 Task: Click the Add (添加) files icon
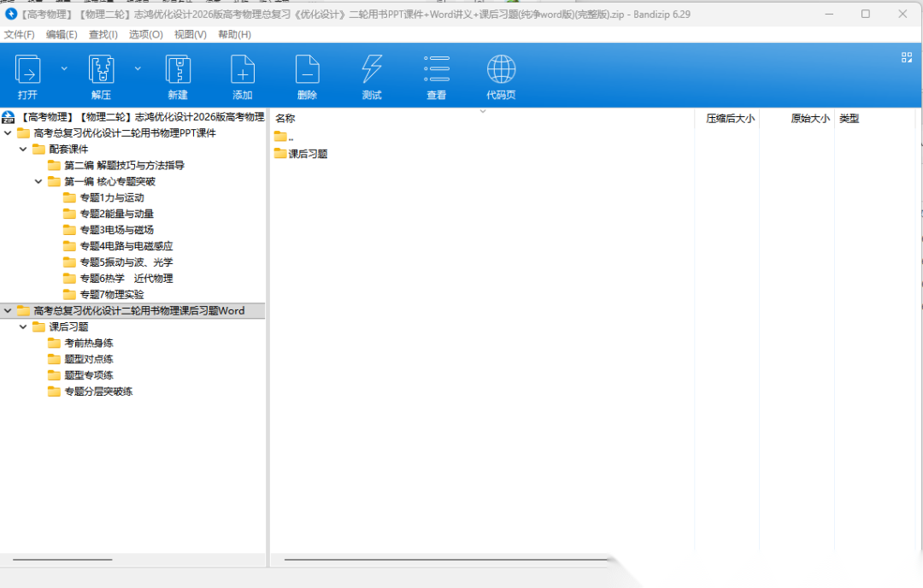(x=243, y=70)
